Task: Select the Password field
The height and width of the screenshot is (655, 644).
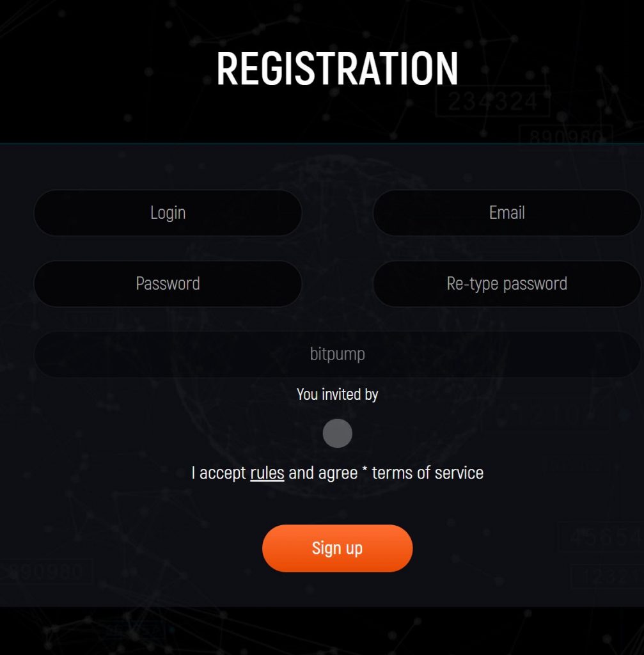Action: click(x=168, y=283)
